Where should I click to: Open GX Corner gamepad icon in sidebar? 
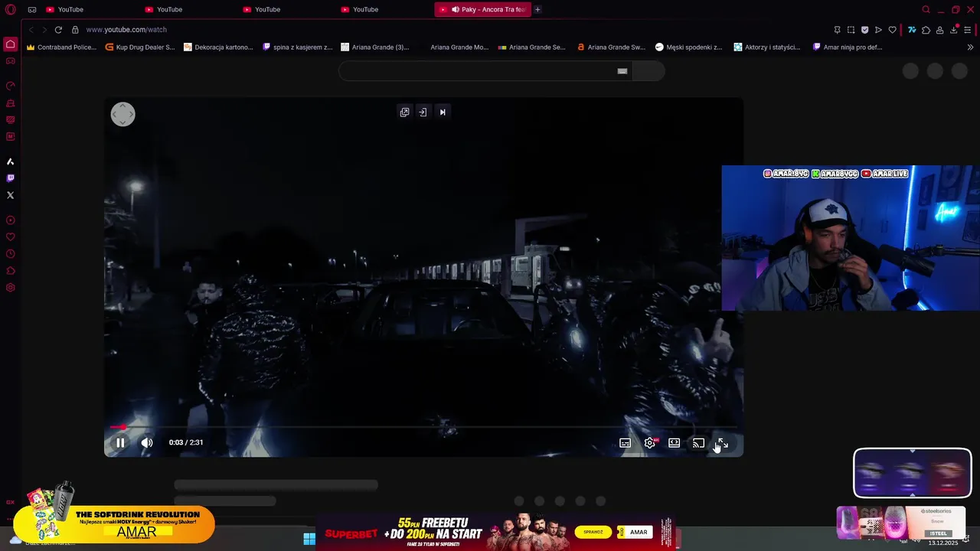10,61
